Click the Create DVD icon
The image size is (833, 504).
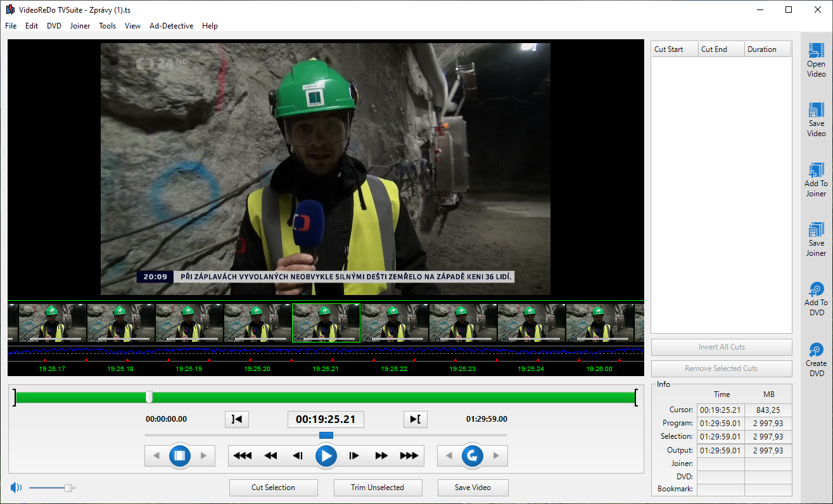pos(816,350)
